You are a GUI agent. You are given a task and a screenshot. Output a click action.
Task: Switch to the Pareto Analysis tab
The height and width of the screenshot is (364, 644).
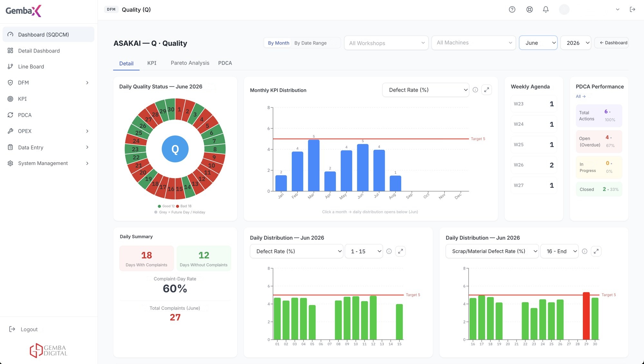pyautogui.click(x=190, y=63)
